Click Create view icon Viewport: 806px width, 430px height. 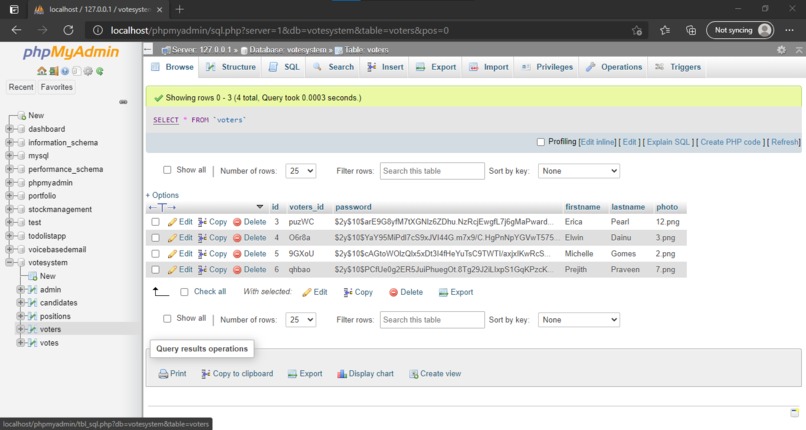click(413, 374)
